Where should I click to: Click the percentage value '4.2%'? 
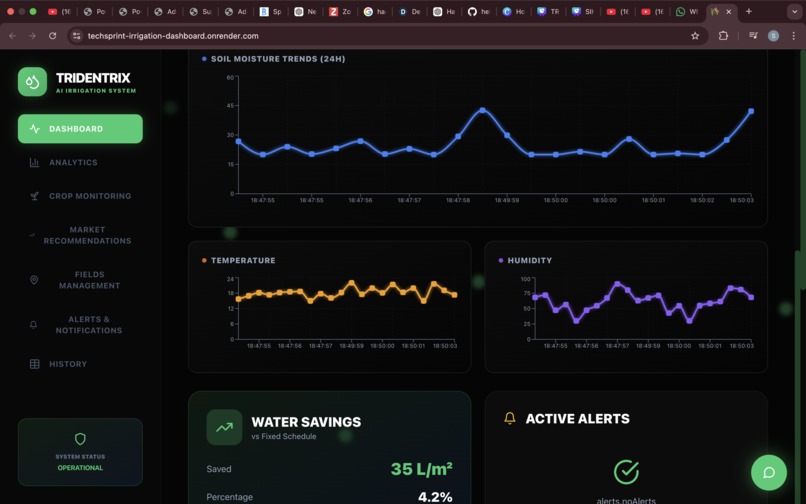(x=435, y=497)
